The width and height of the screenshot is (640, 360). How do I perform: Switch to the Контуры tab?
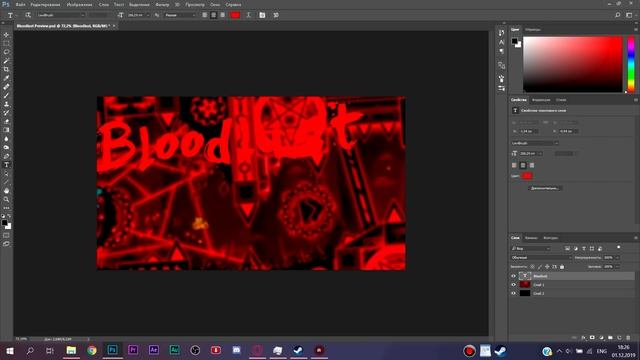tap(551, 238)
